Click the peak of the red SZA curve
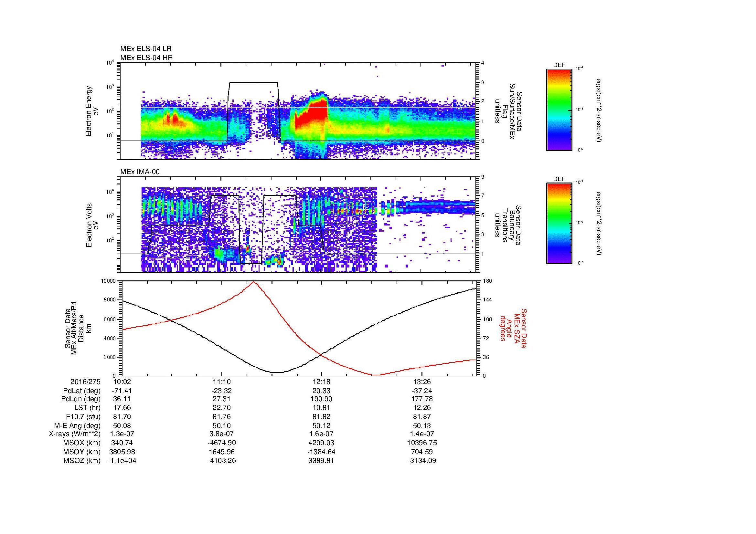The width and height of the screenshot is (756, 534). tap(253, 282)
